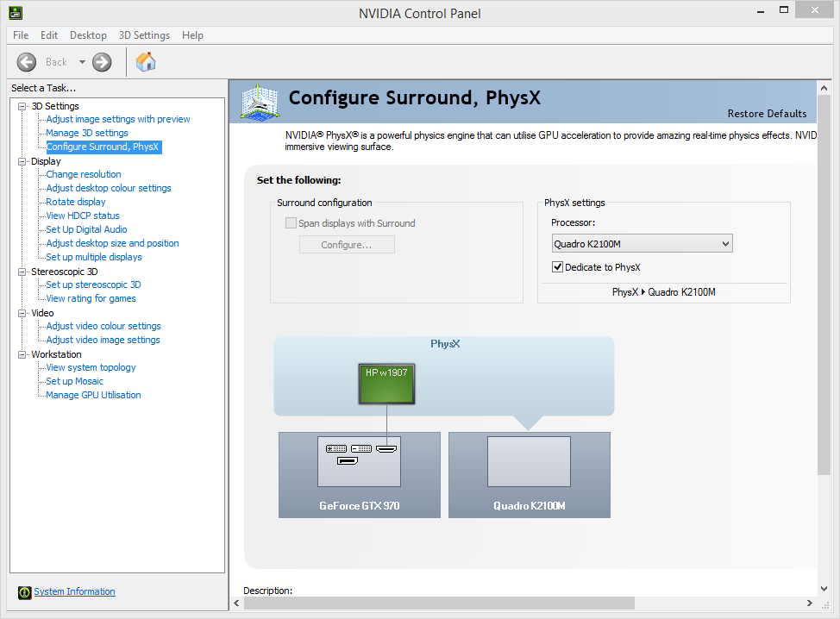
Task: Click the Configure... button
Action: pyautogui.click(x=347, y=245)
